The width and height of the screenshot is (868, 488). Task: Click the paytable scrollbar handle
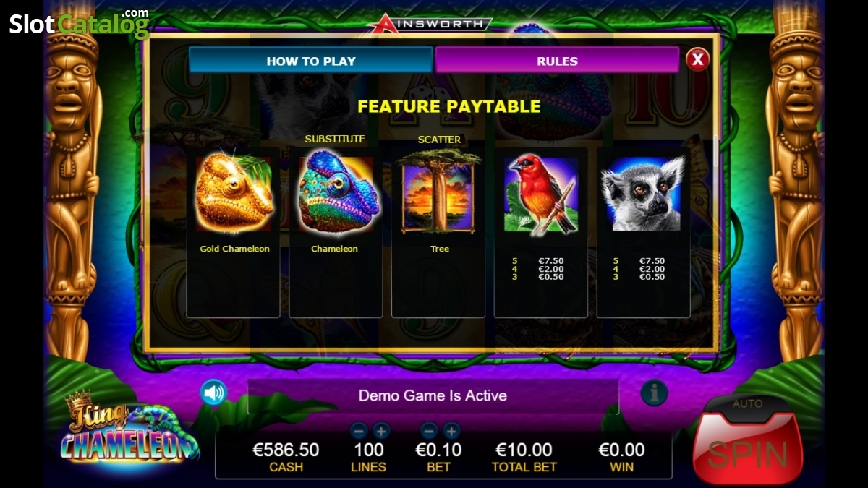pos(716,152)
